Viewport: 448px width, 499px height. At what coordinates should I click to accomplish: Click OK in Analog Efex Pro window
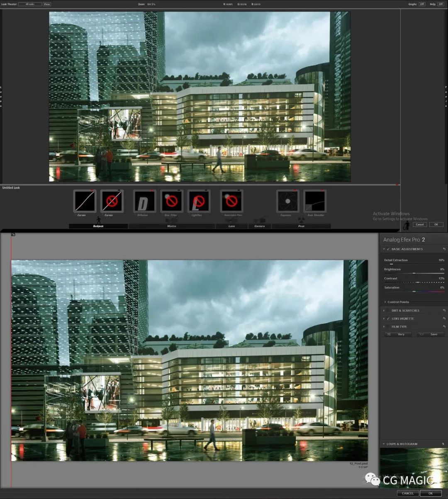[x=431, y=493]
